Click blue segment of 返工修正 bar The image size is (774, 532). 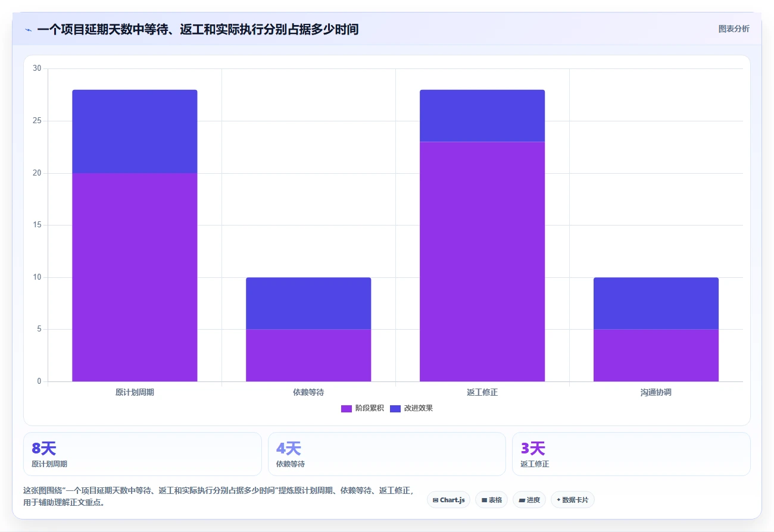482,116
